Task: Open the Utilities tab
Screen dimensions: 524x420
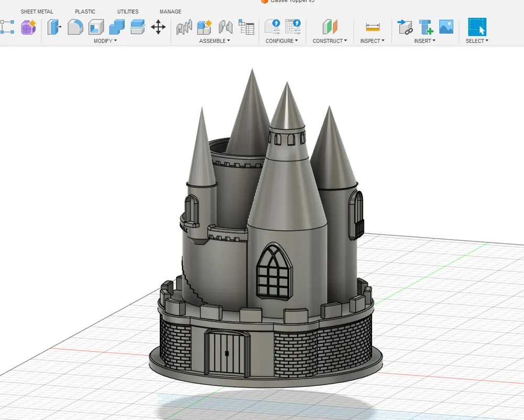Action: click(x=128, y=12)
